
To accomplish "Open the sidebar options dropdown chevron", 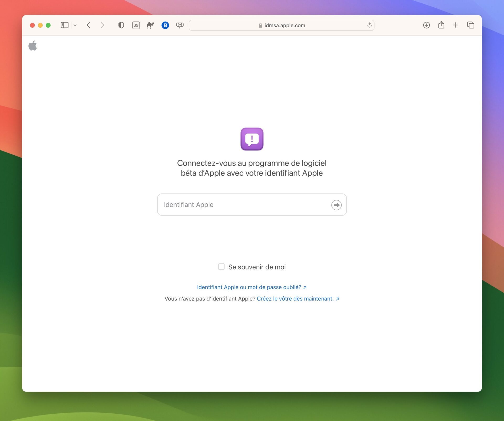I will (75, 25).
